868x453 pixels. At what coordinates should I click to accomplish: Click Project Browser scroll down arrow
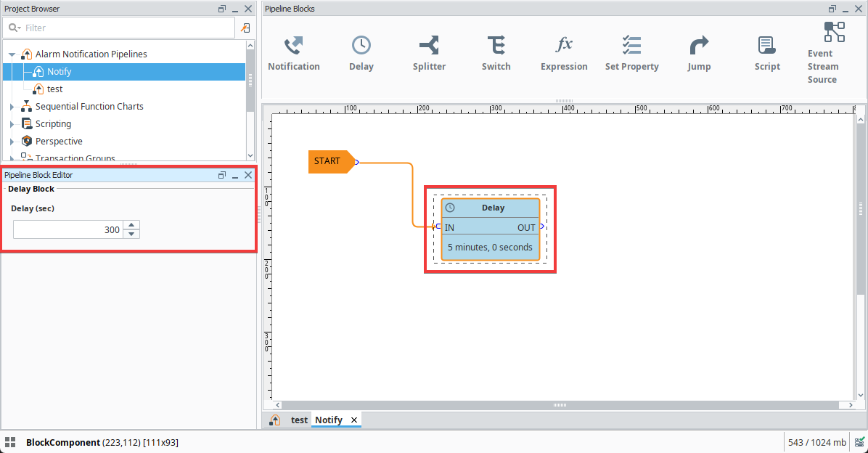(250, 156)
